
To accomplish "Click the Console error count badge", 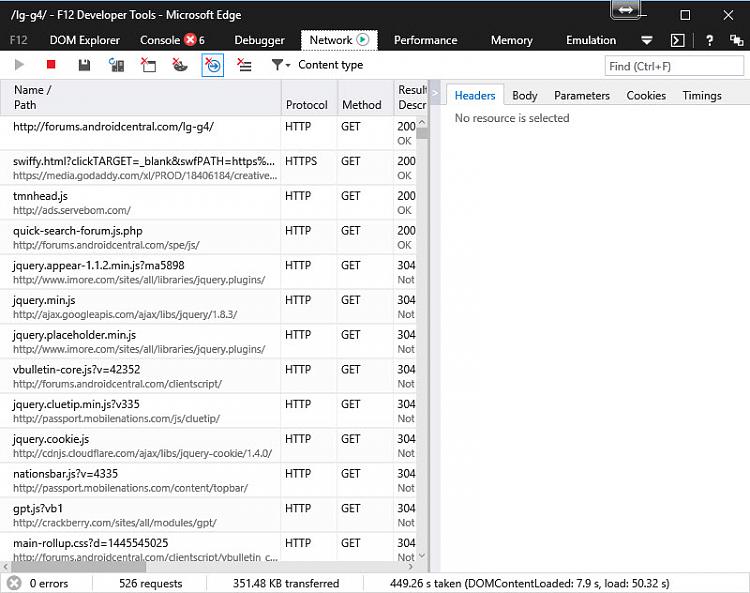I will (195, 40).
